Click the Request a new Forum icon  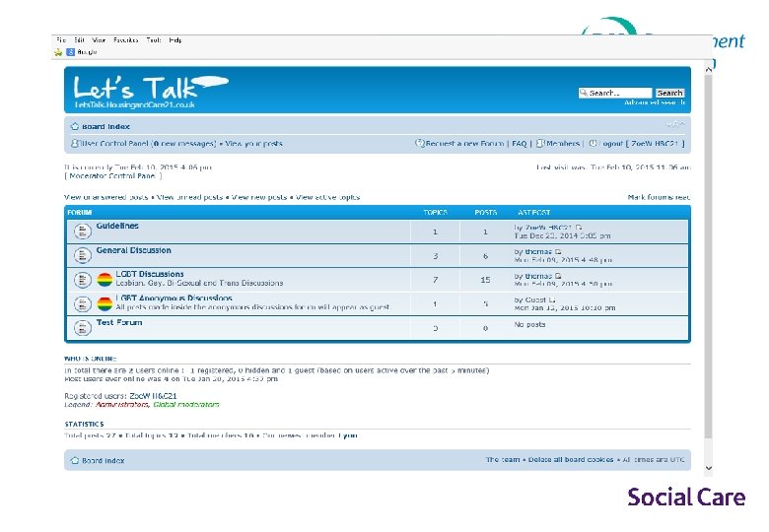[419, 144]
